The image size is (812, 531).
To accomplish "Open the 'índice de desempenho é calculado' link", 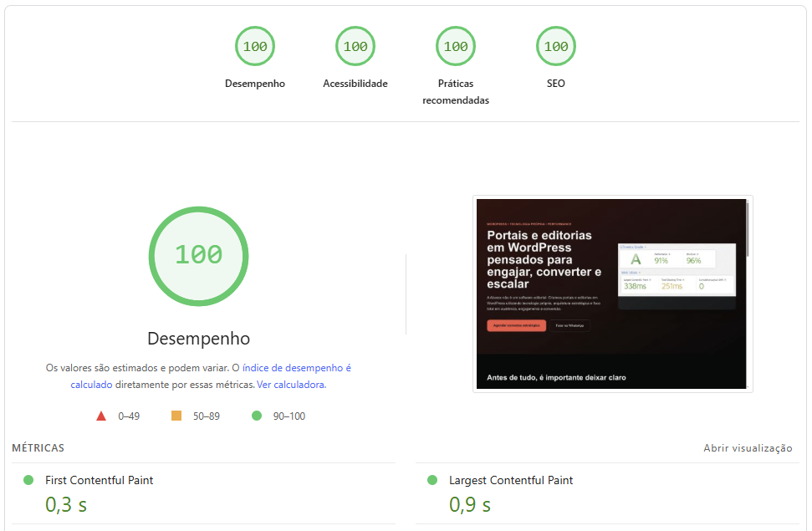I will tap(296, 368).
